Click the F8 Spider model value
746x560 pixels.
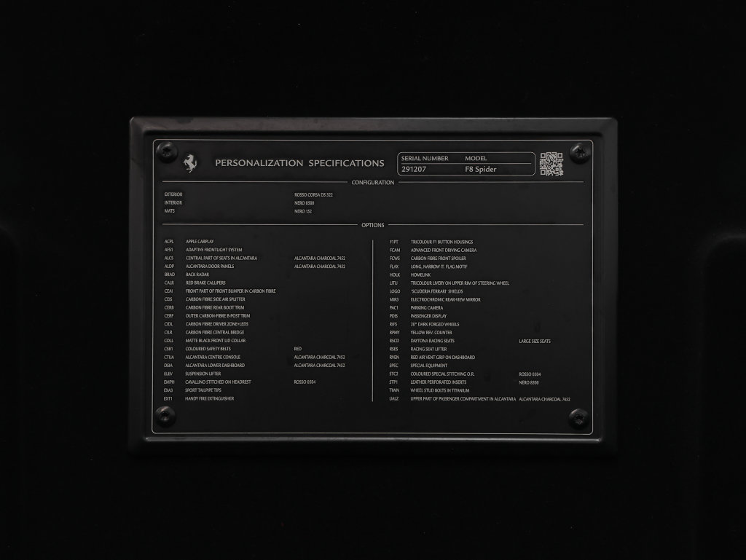pos(481,169)
